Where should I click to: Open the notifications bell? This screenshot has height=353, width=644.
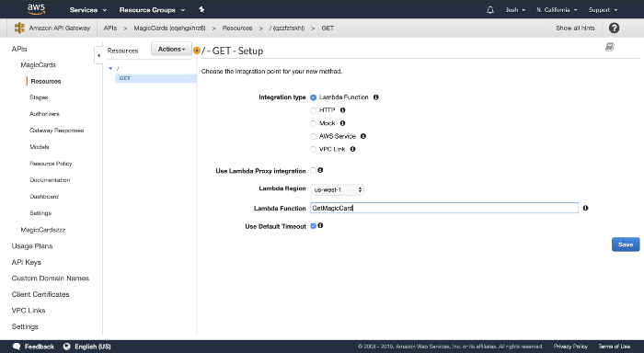(490, 10)
